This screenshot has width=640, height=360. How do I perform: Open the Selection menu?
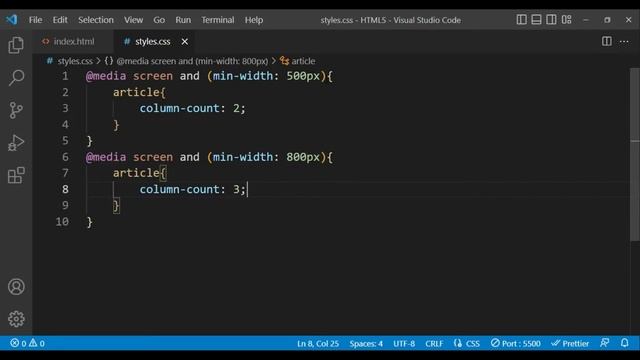[96, 20]
